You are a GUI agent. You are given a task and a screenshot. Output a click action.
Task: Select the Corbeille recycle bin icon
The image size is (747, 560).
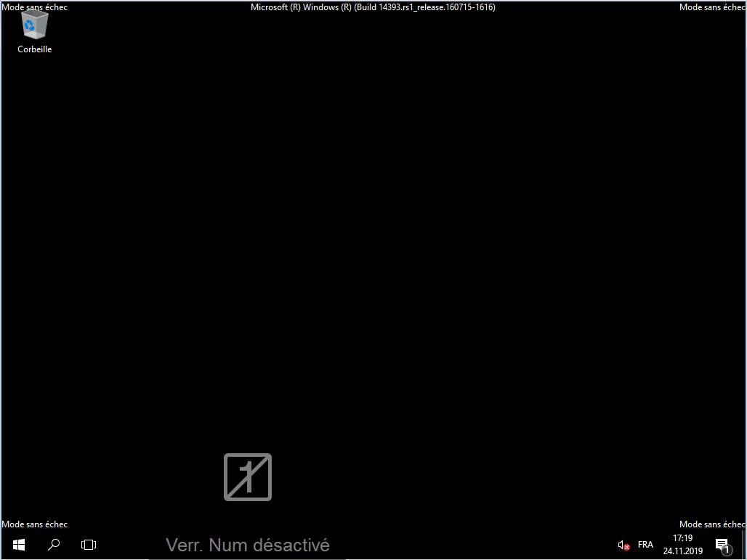(x=34, y=32)
